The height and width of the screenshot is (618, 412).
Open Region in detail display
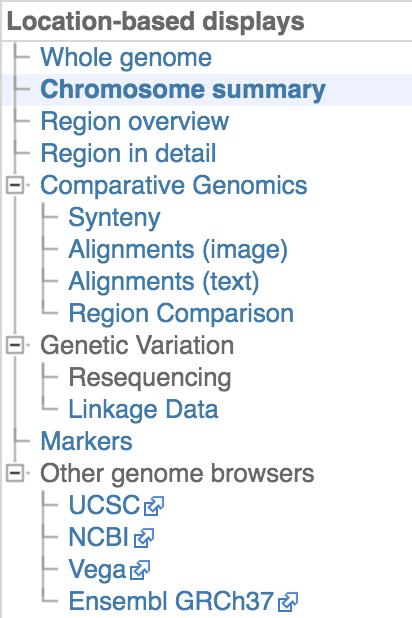(129, 153)
